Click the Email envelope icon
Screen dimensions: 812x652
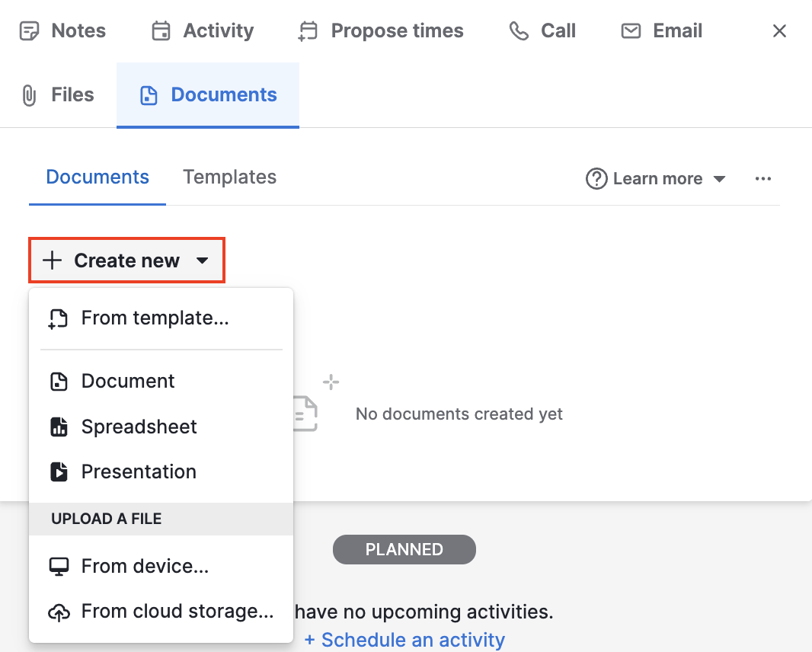tap(631, 30)
